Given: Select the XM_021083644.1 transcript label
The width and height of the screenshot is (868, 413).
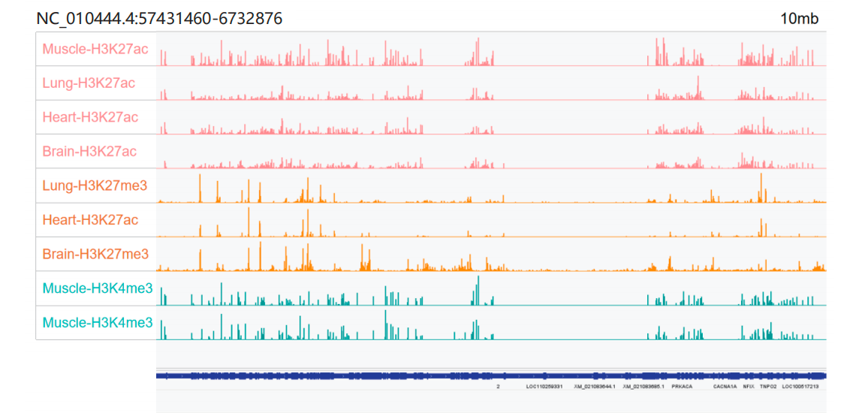Looking at the screenshot, I should click(594, 387).
